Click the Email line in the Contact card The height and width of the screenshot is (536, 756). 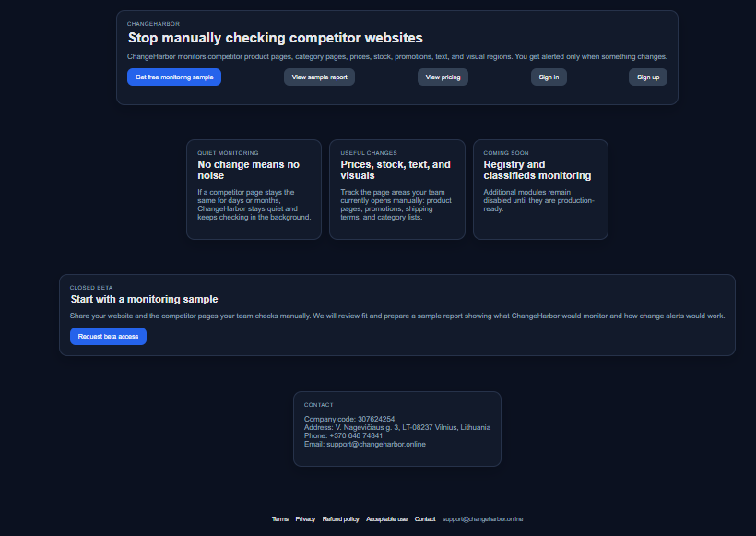[x=365, y=444]
